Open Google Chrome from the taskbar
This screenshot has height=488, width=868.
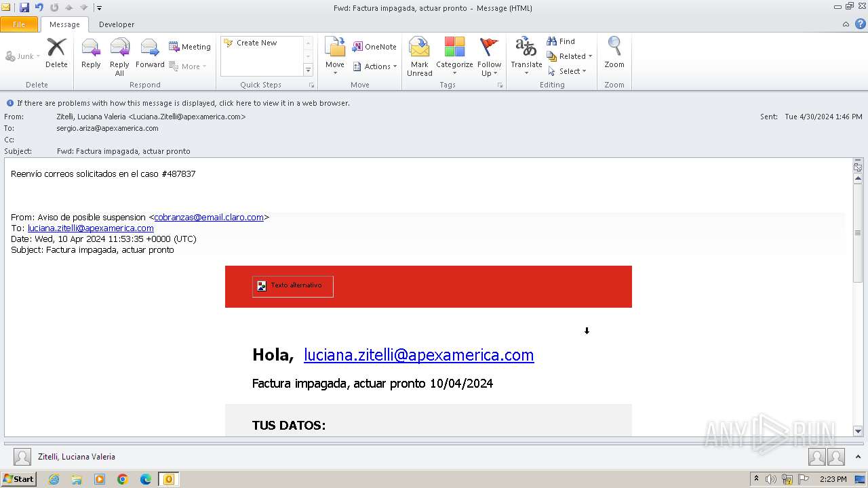pos(123,479)
